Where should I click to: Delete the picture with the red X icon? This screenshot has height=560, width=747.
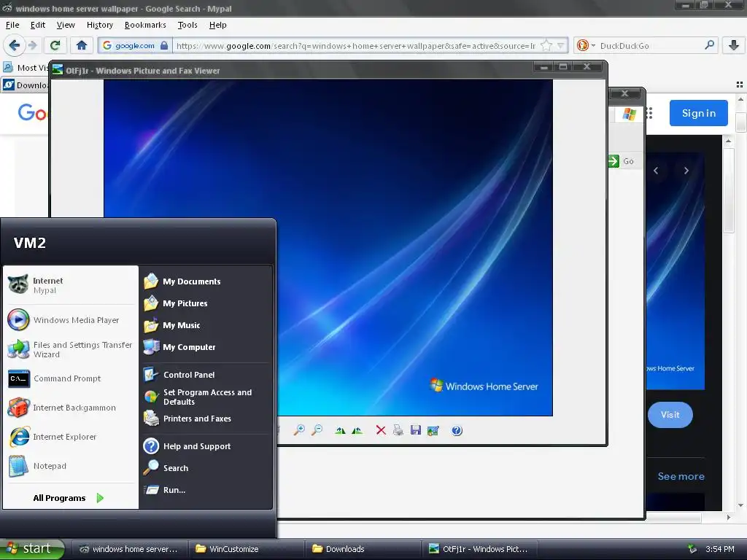pyautogui.click(x=381, y=430)
